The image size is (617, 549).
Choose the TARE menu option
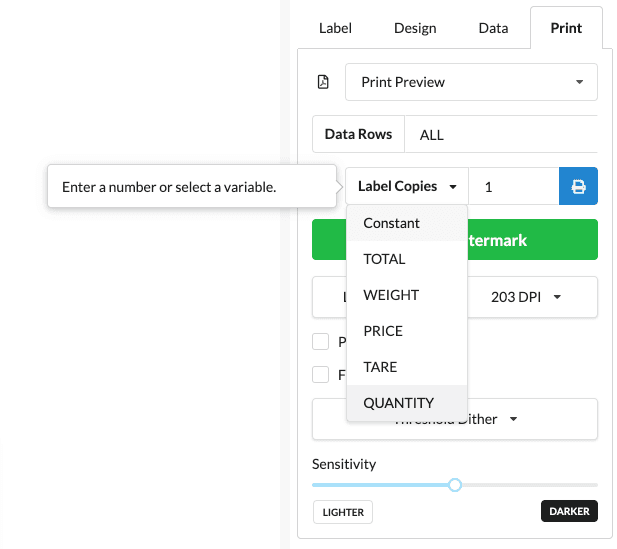tap(381, 367)
